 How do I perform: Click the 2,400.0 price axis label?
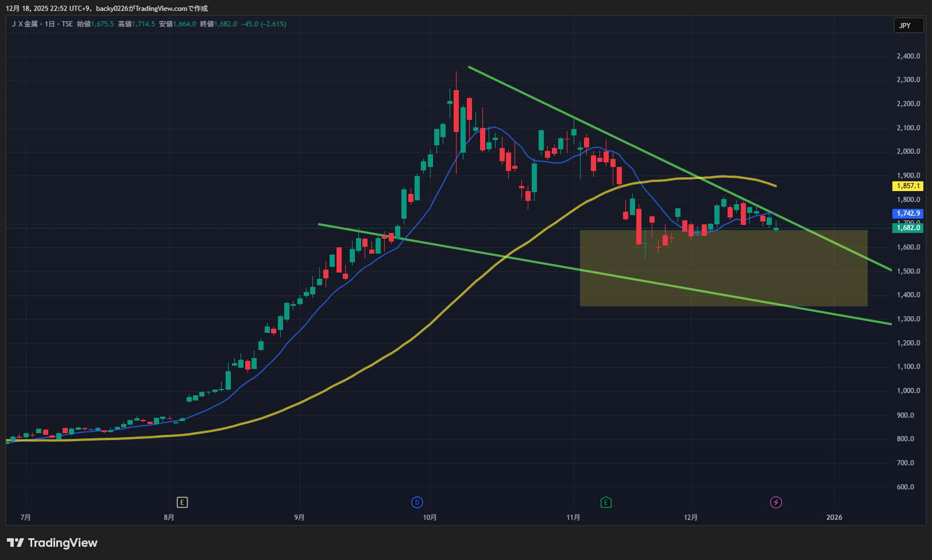click(x=908, y=56)
